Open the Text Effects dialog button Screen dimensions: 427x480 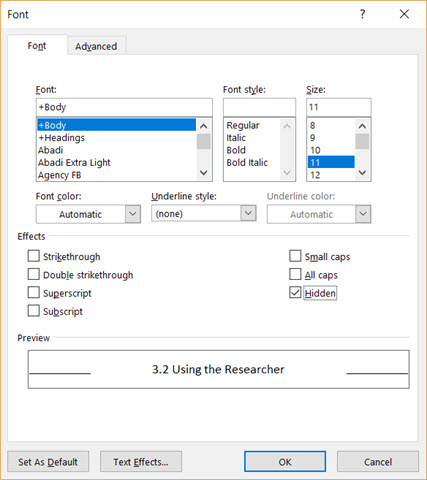(141, 462)
